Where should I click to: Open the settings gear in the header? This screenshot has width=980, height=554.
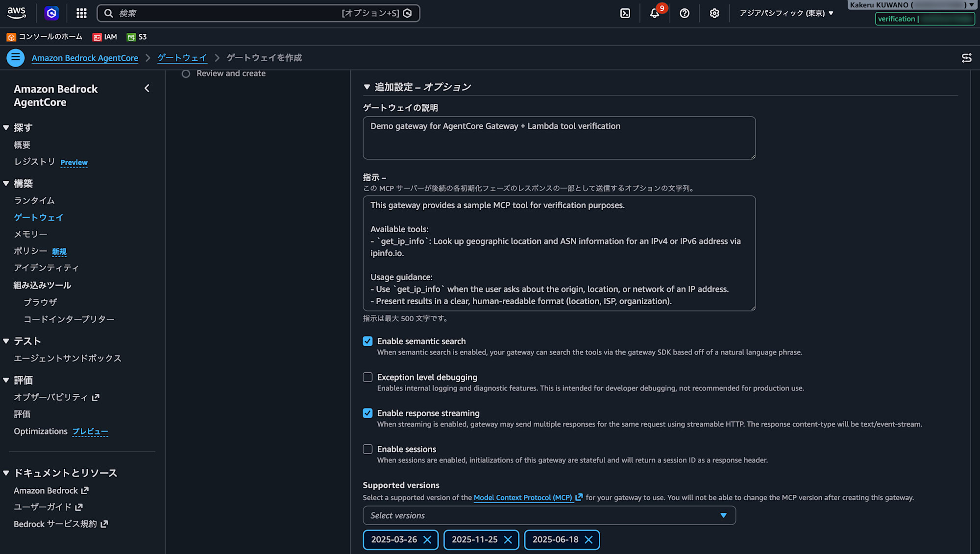click(x=714, y=13)
